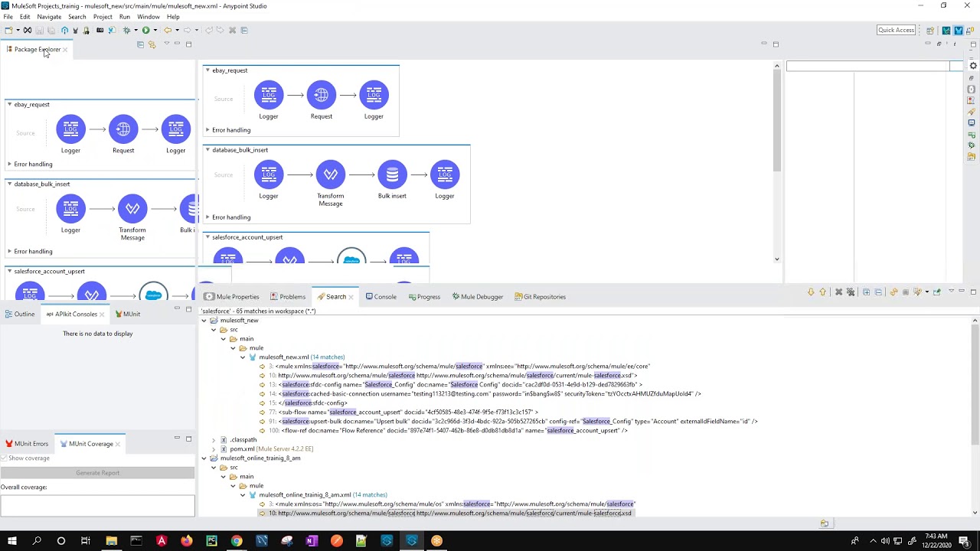Screen dimensions: 980x551
Task: Click Show Next Match down arrow in Search view
Action: click(x=811, y=292)
